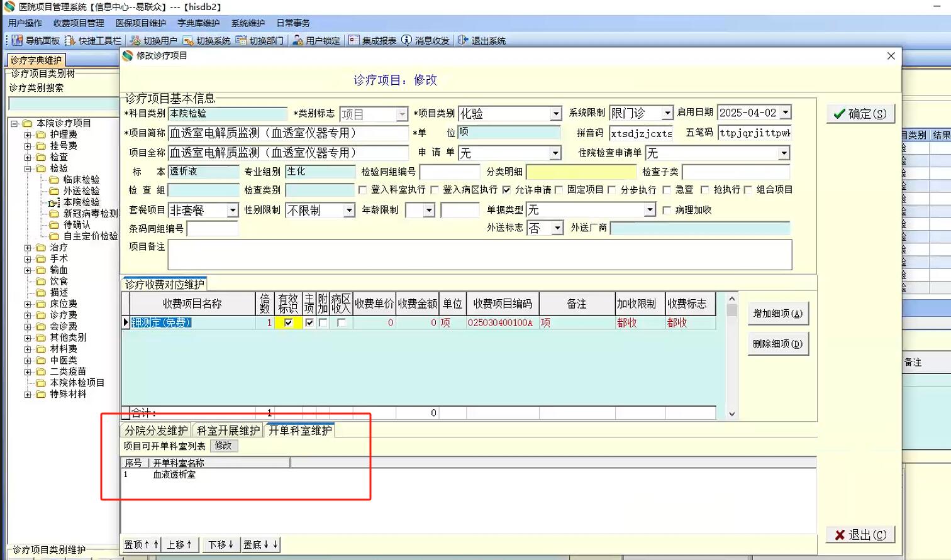The width and height of the screenshot is (951, 560).
Task: Click the folder icon beside 手术
Action: pos(41,259)
